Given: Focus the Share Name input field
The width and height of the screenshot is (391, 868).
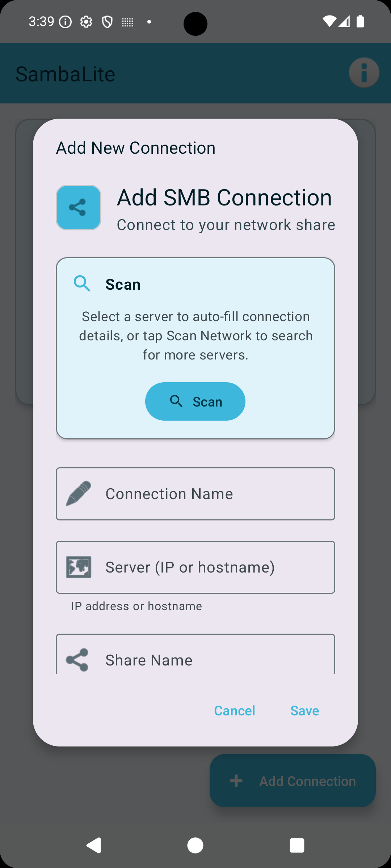Looking at the screenshot, I should point(195,654).
